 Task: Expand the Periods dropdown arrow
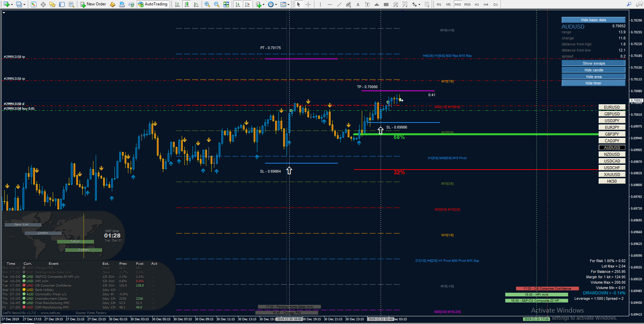pyautogui.click(x=276, y=4)
